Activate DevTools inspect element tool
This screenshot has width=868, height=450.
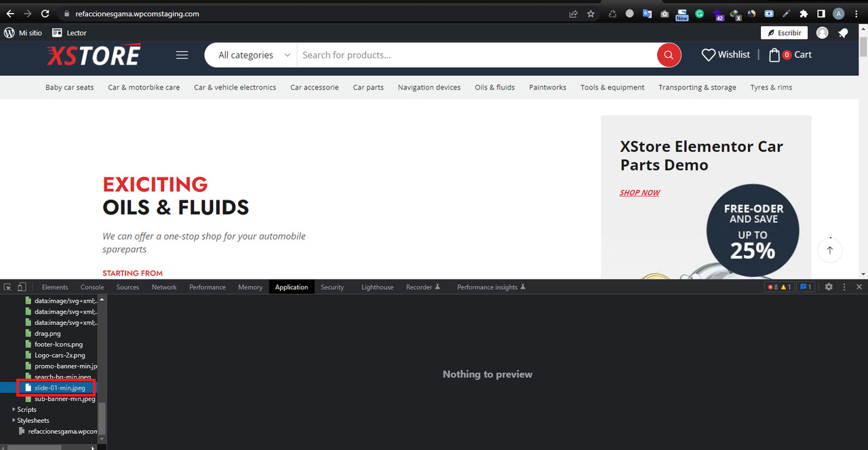tap(8, 287)
